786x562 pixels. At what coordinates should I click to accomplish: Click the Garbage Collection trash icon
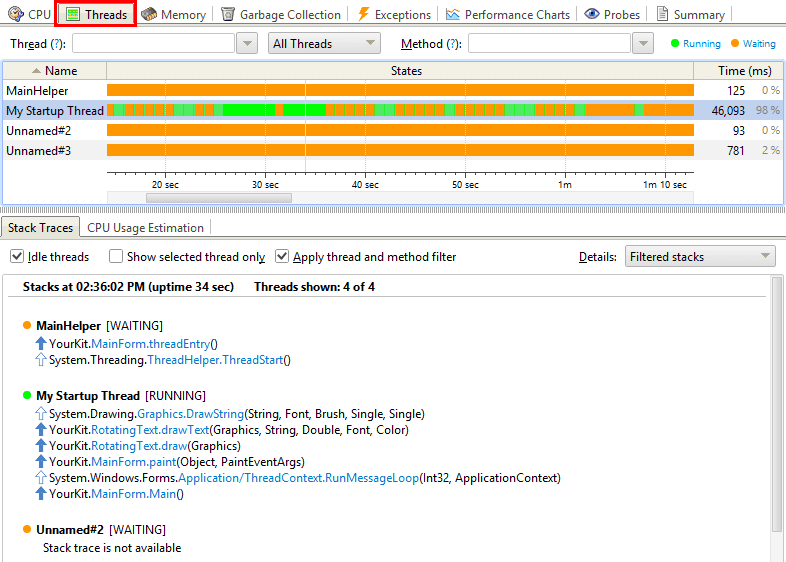pos(229,15)
